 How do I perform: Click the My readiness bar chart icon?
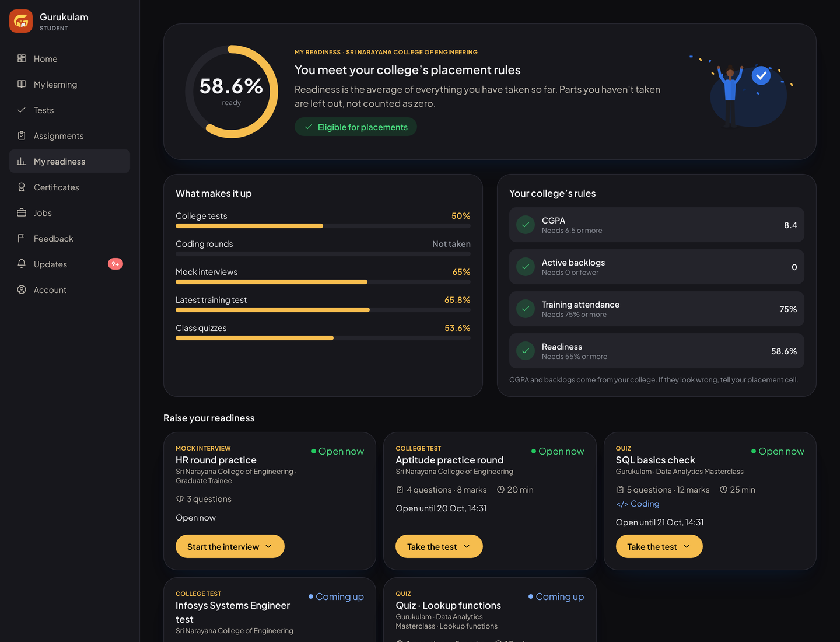[22, 161]
